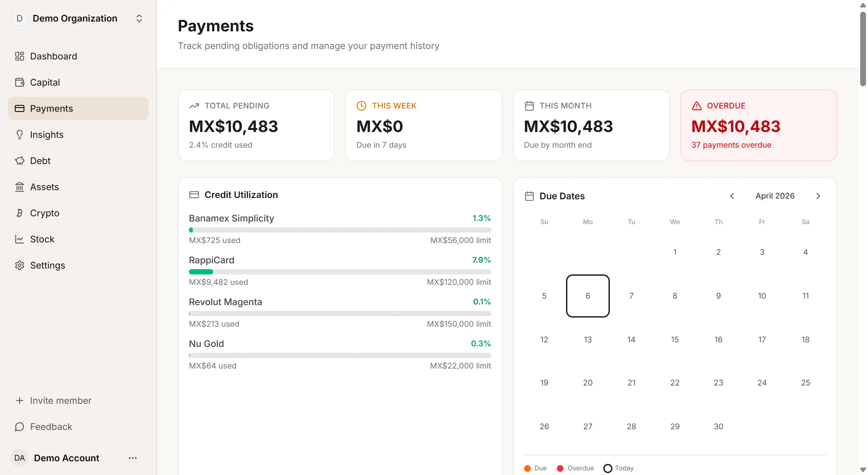The width and height of the screenshot is (868, 475).
Task: Click the This Week MX$0 amount
Action: (x=380, y=126)
